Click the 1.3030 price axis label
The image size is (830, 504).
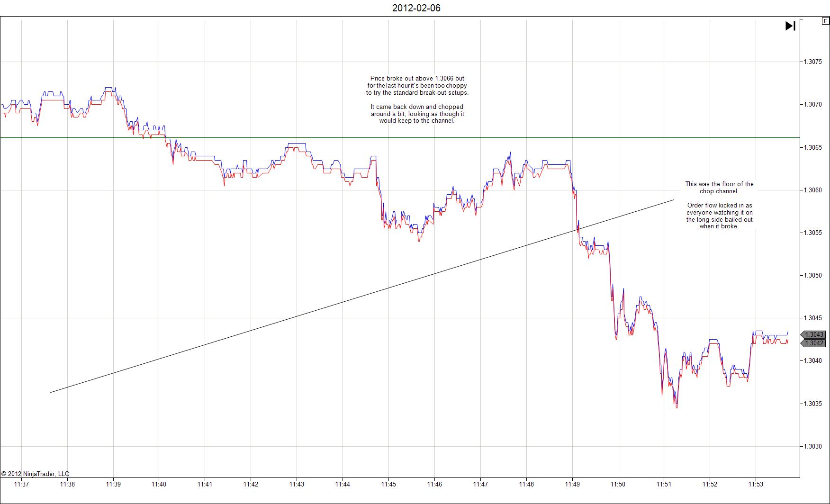click(x=812, y=446)
